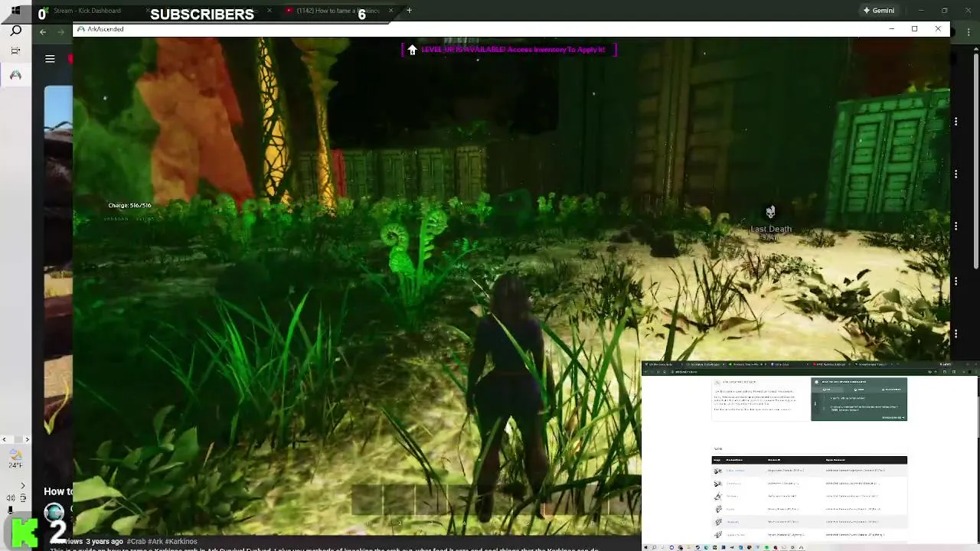Click the YouTube channel avatar

click(x=54, y=512)
